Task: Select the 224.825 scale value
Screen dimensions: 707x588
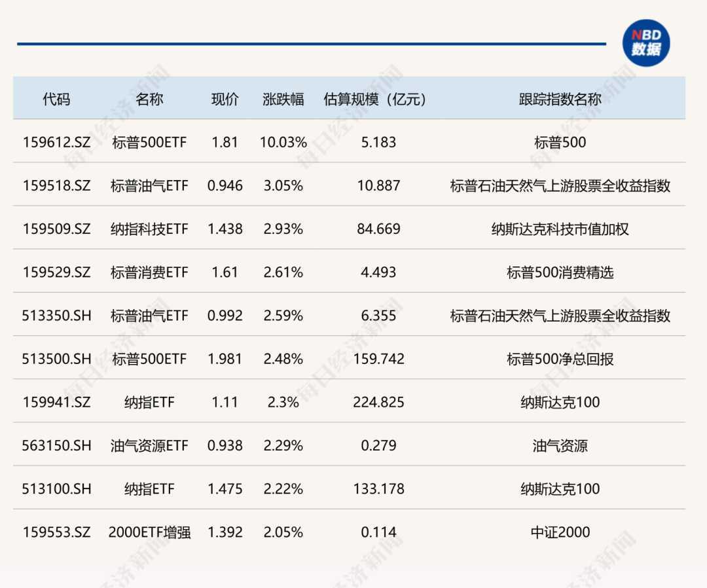Action: pyautogui.click(x=378, y=402)
